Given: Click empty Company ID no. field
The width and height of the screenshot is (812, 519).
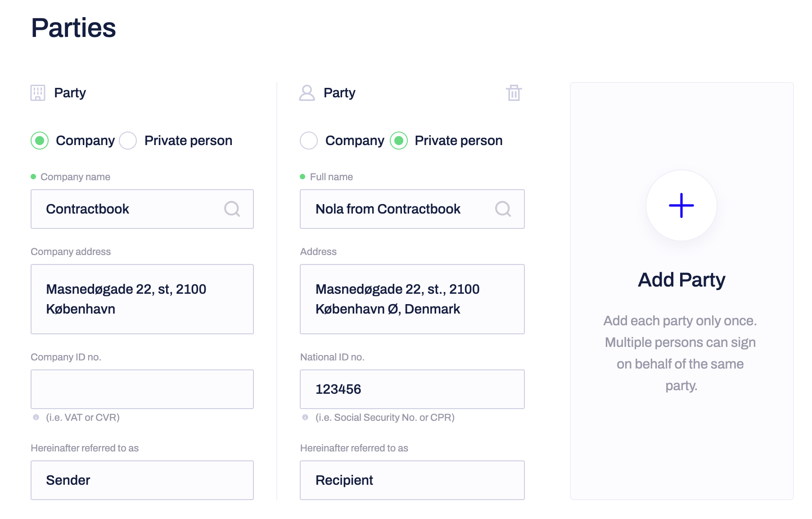Looking at the screenshot, I should pos(142,389).
